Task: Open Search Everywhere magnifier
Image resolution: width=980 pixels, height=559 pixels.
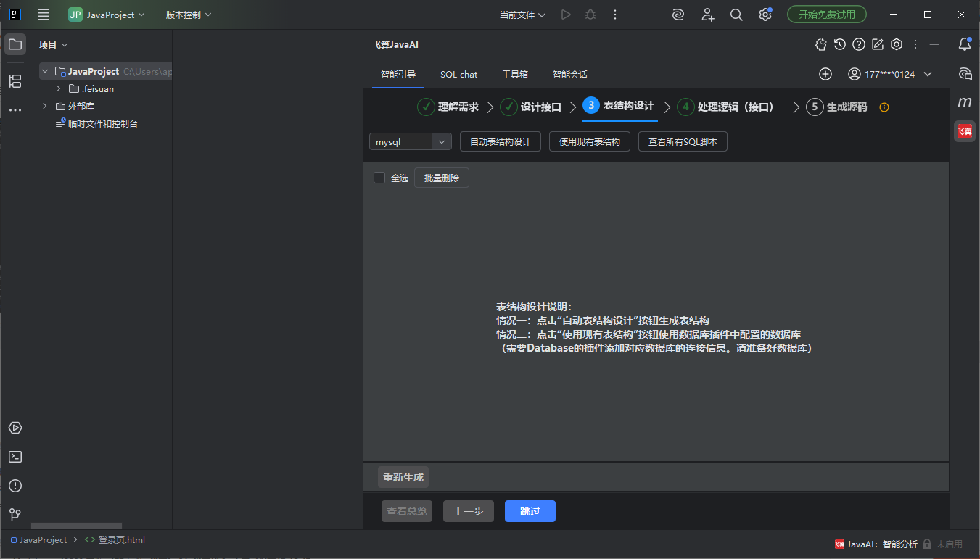Action: point(736,15)
